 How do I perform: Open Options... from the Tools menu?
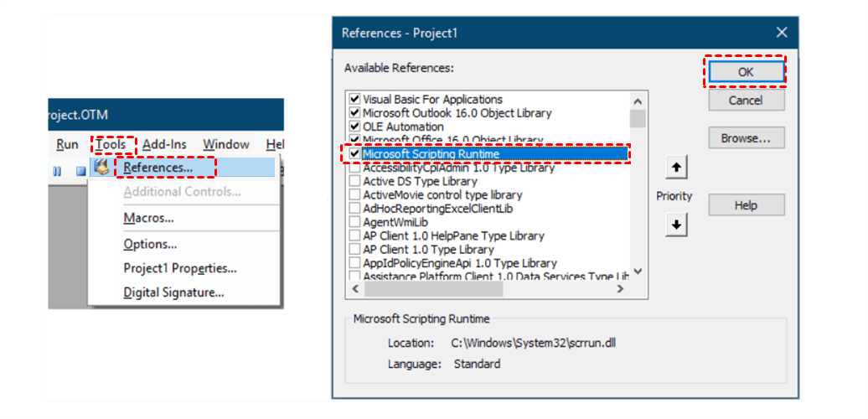(150, 244)
